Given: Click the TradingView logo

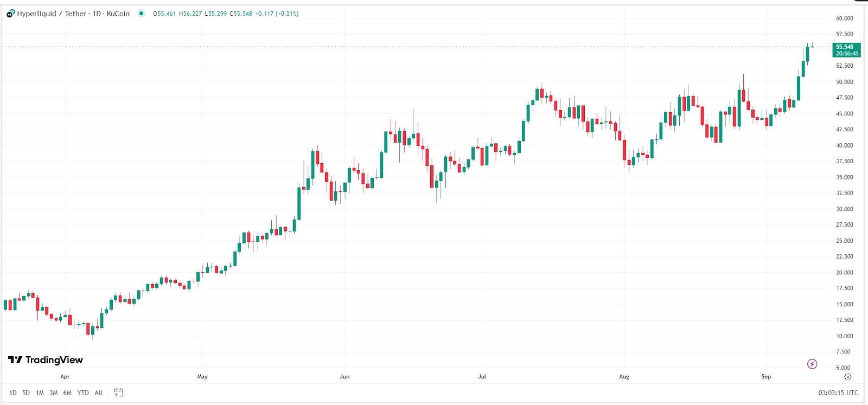Looking at the screenshot, I should pos(46,360).
